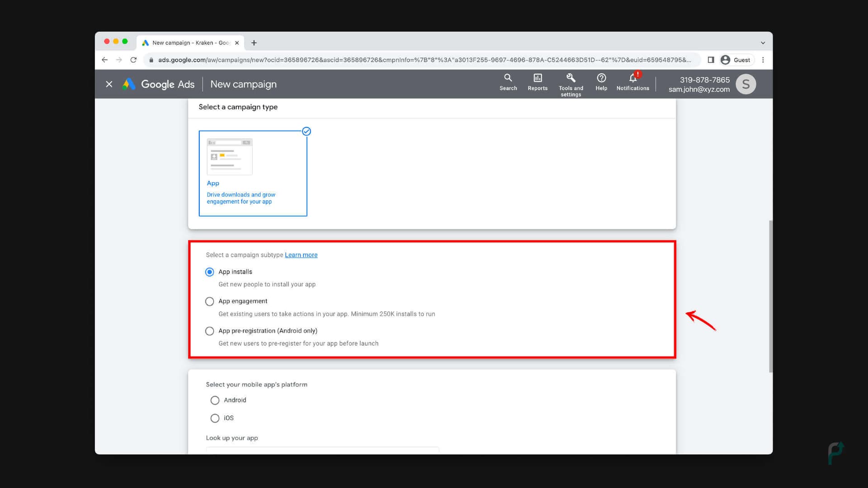The height and width of the screenshot is (488, 868).
Task: Select Android platform option
Action: click(215, 400)
